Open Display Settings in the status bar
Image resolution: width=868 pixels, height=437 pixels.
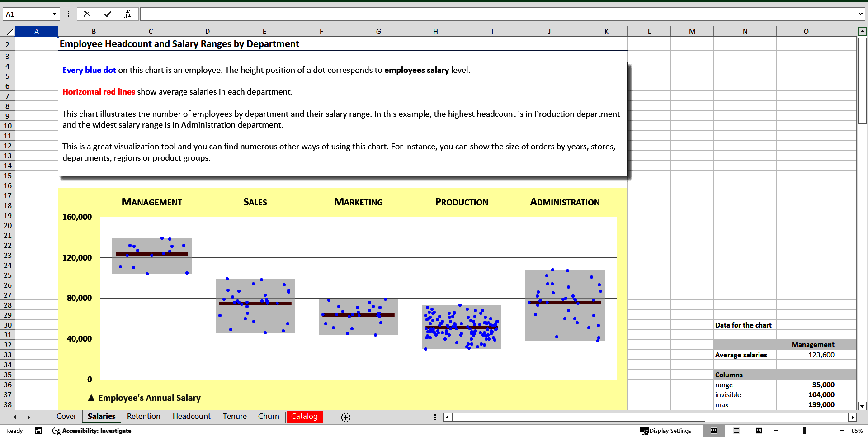point(665,431)
